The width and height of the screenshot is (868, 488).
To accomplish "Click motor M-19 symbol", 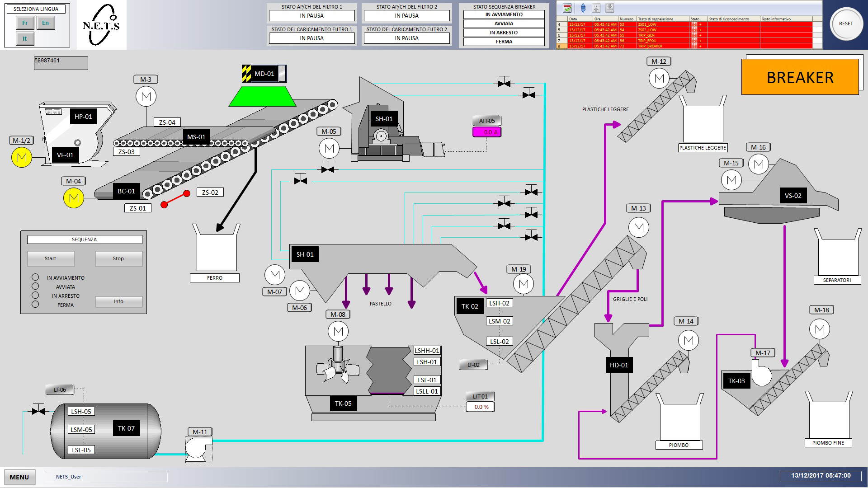I will tap(524, 284).
